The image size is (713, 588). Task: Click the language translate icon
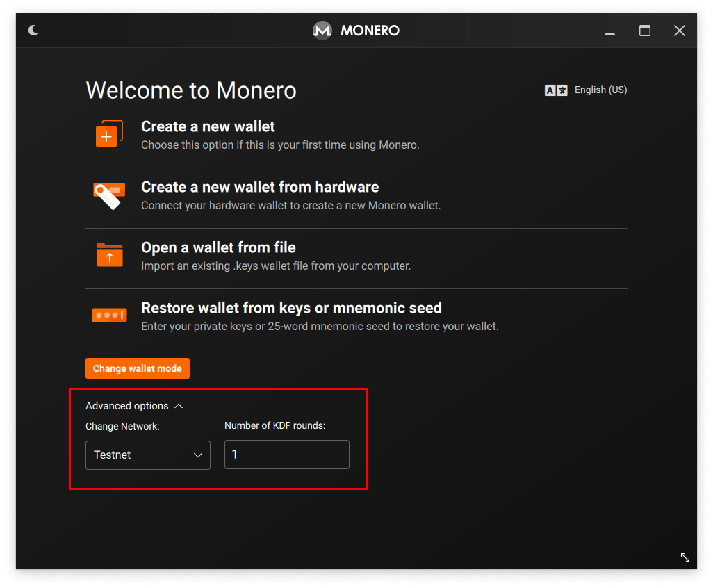pos(556,90)
